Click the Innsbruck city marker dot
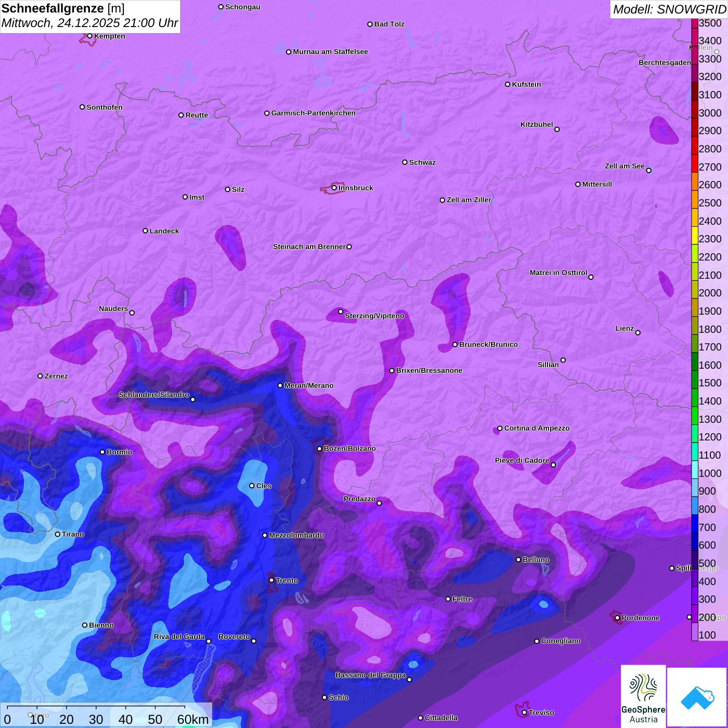 [334, 188]
